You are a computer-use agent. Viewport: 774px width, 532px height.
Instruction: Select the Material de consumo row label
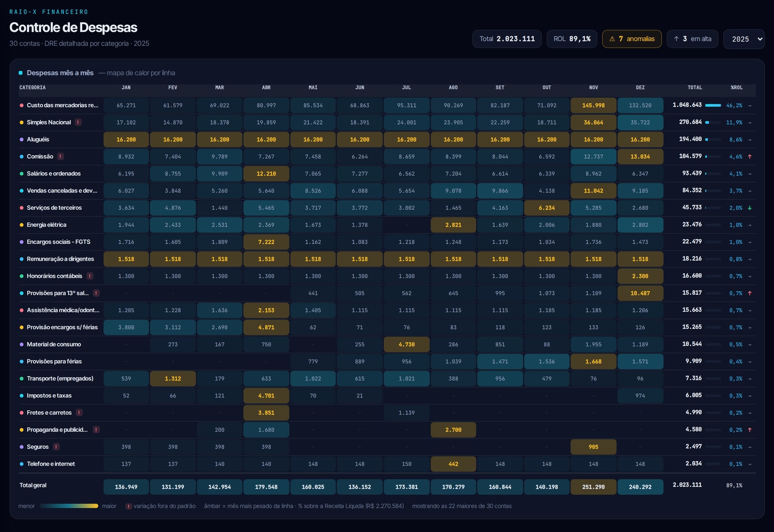coord(54,344)
